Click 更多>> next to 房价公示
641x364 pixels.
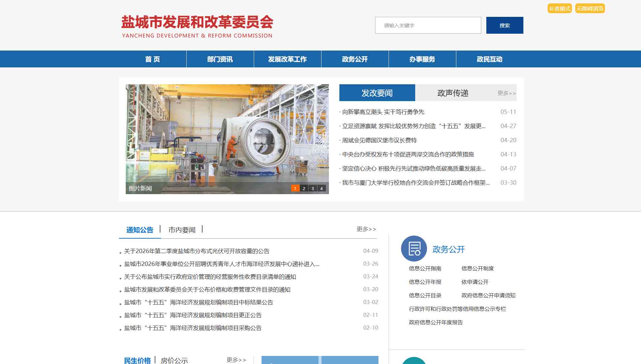pos(236,360)
